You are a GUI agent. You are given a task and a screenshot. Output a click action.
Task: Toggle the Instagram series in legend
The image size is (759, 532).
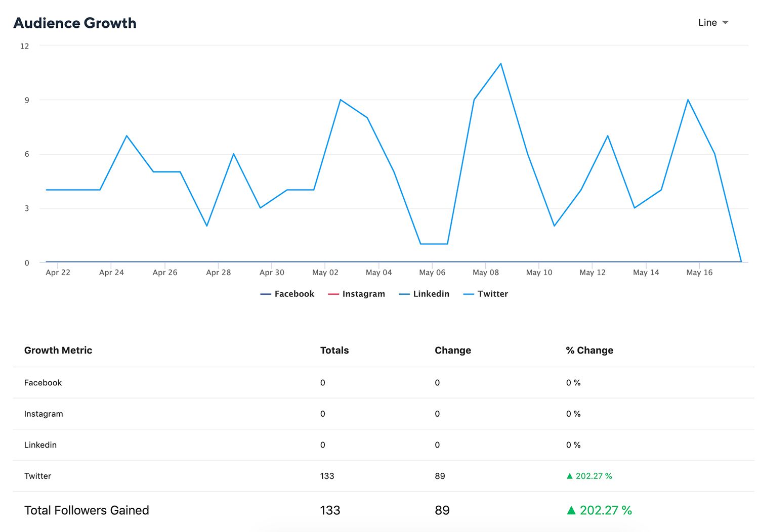(363, 294)
